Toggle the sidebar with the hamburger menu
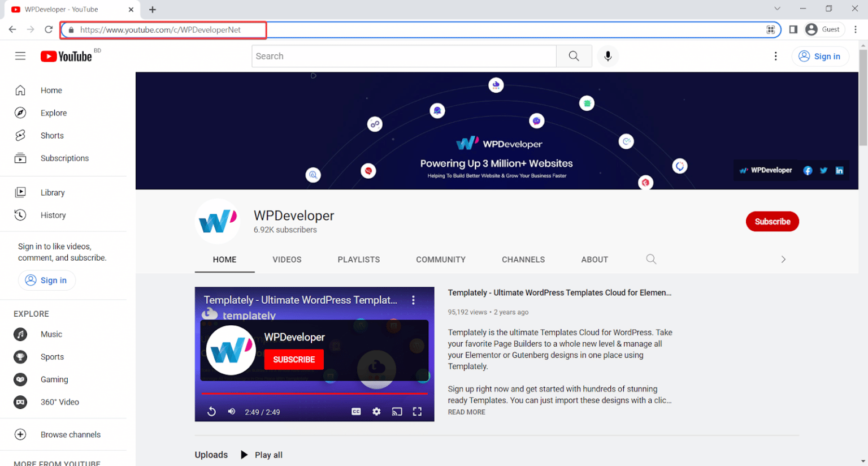This screenshot has height=466, width=868. click(x=20, y=56)
